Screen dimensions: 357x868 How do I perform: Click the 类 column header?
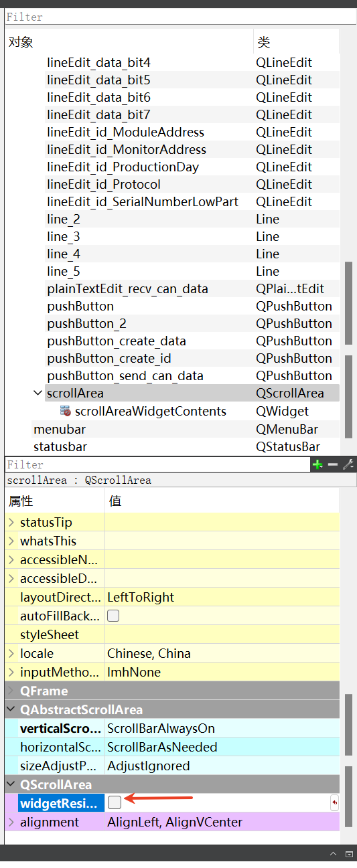click(296, 42)
